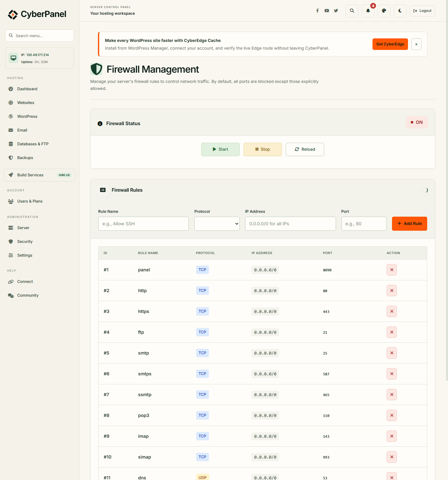Toggle dark mode with moon icon
This screenshot has height=480, width=448.
400,11
